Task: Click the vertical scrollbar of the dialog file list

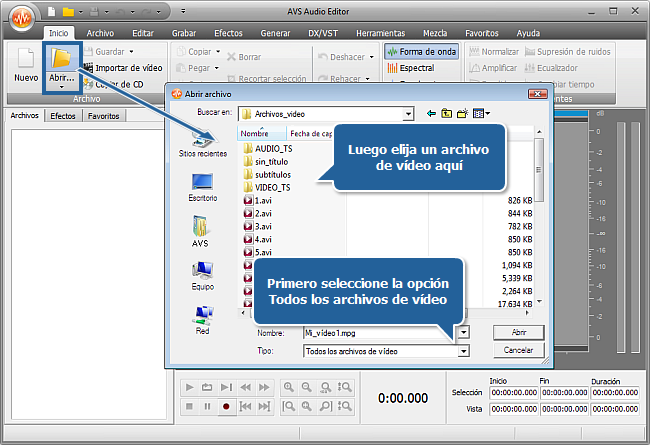Action: pos(539,170)
